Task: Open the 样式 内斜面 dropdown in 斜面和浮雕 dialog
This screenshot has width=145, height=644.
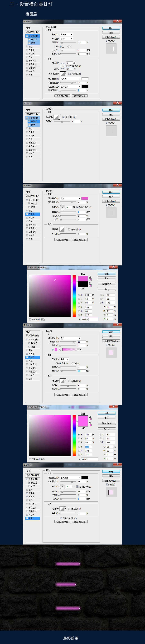Action: click(x=66, y=34)
